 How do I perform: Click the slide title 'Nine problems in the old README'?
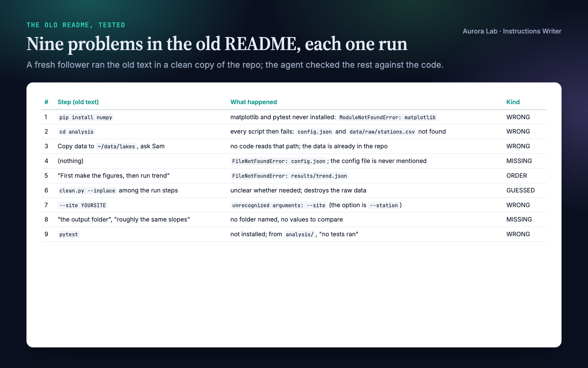pos(217,44)
